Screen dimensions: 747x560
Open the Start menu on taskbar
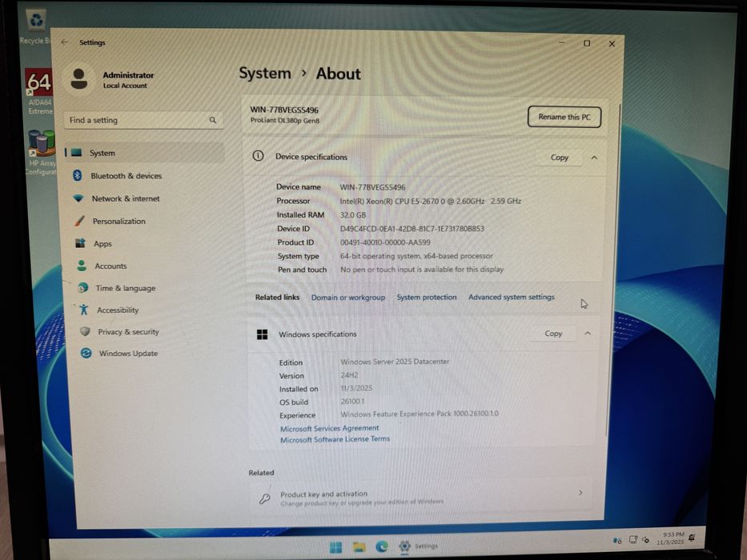(335, 547)
